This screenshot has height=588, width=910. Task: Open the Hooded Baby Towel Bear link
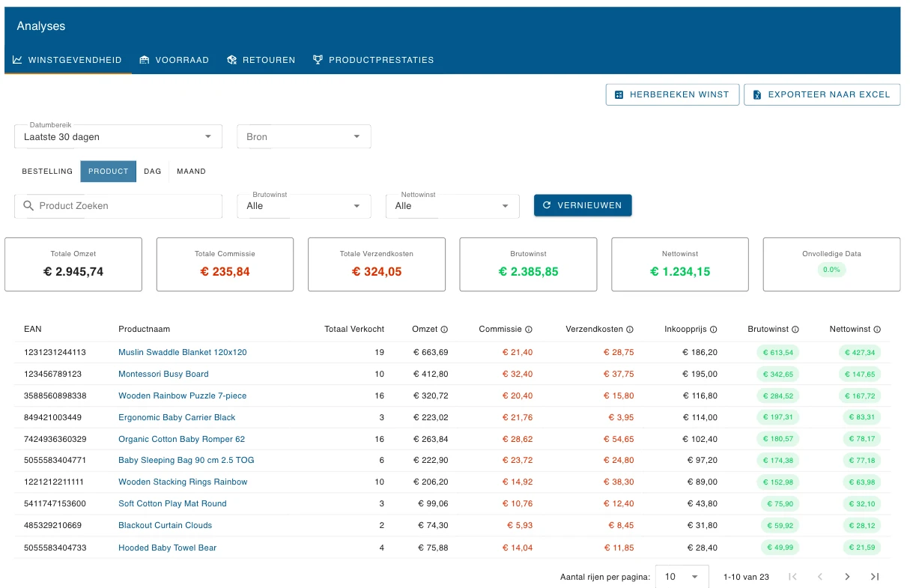[x=167, y=548]
